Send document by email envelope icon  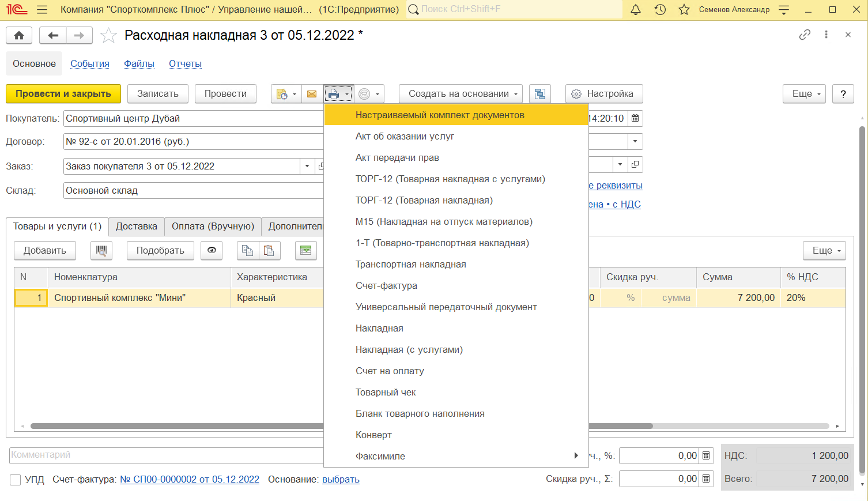[x=312, y=94]
